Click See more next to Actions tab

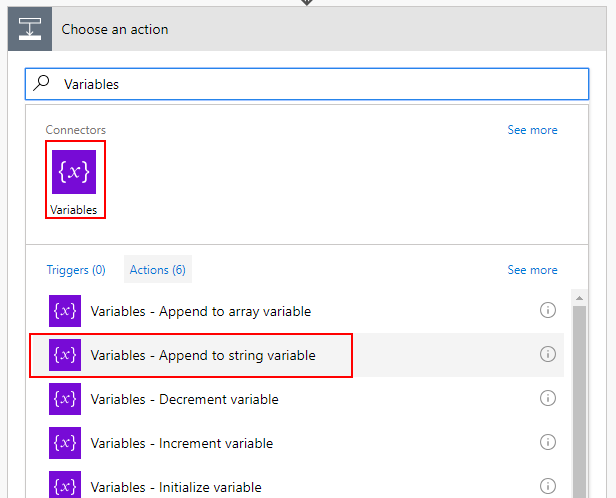tap(532, 270)
